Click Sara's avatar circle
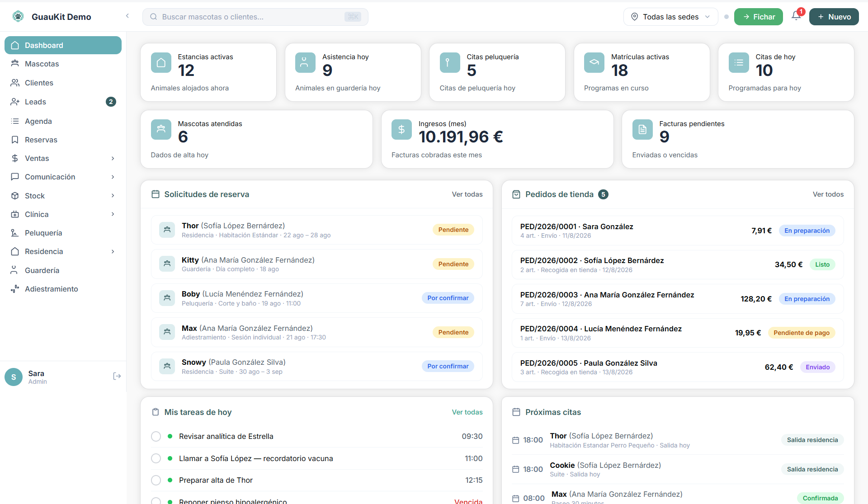Viewport: 868px width, 504px height. point(14,377)
